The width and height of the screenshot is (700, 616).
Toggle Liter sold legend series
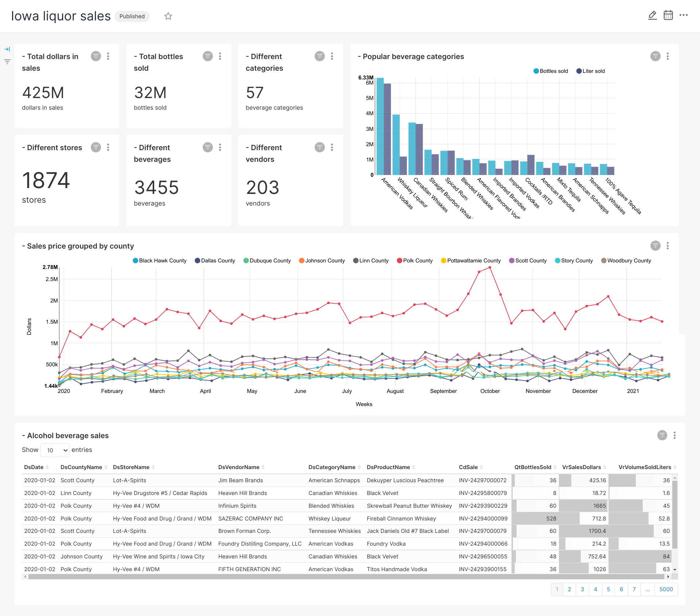click(x=590, y=71)
